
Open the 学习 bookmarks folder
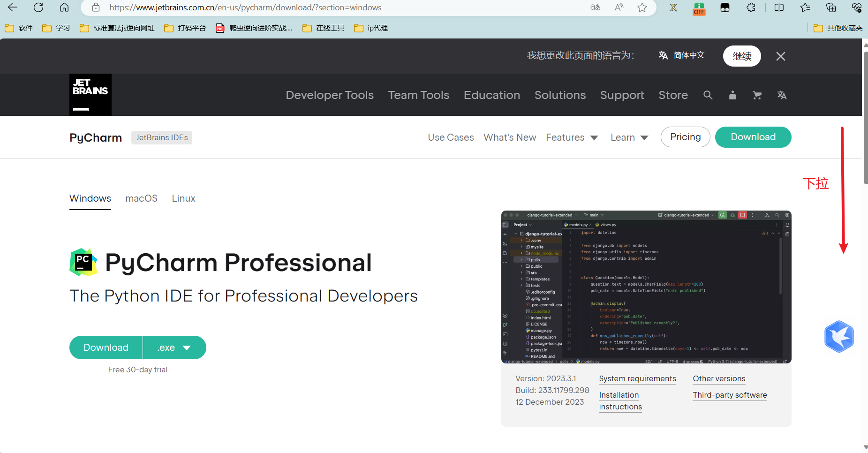point(56,28)
